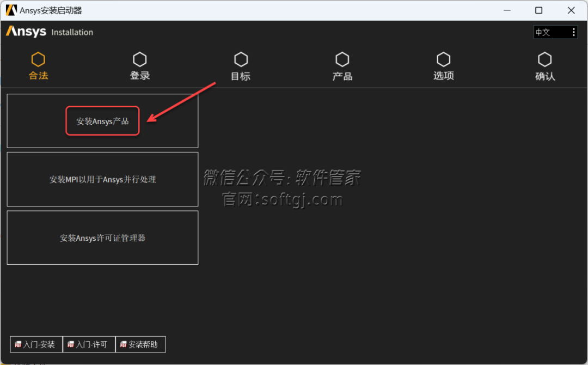The width and height of the screenshot is (588, 365).
Task: Click 安装MPI以用于Ansys并行处理 button
Action: (102, 179)
